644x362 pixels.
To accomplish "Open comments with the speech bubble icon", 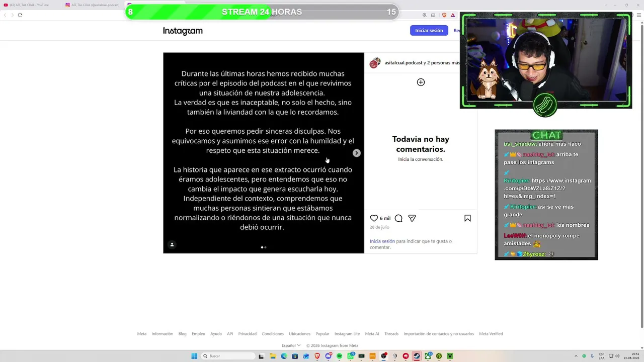I will (x=398, y=218).
